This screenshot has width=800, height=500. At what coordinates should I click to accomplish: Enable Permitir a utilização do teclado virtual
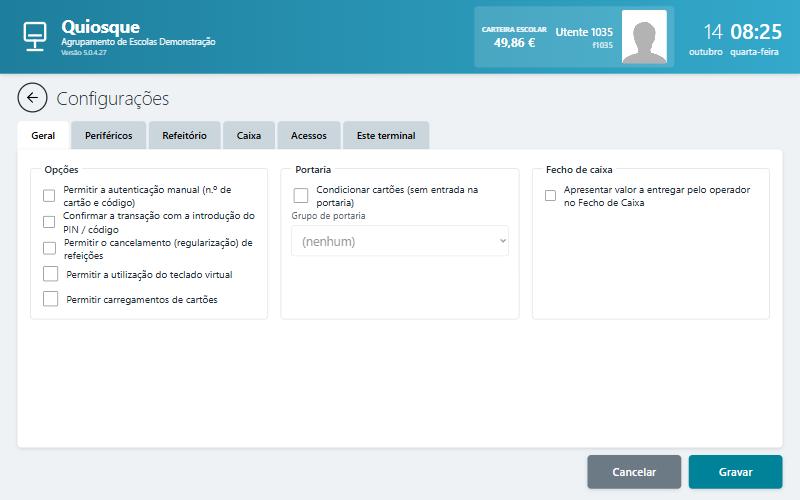pyautogui.click(x=51, y=274)
